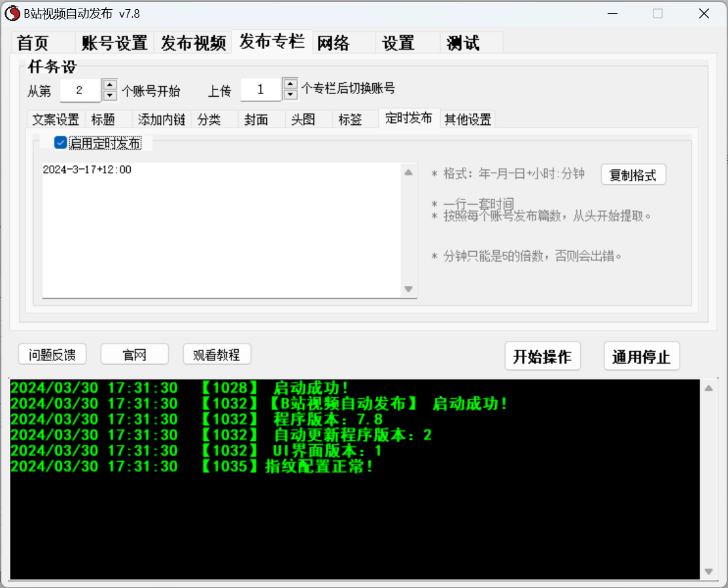
Task: Open the 其他设置 sub-tab
Action: (468, 119)
